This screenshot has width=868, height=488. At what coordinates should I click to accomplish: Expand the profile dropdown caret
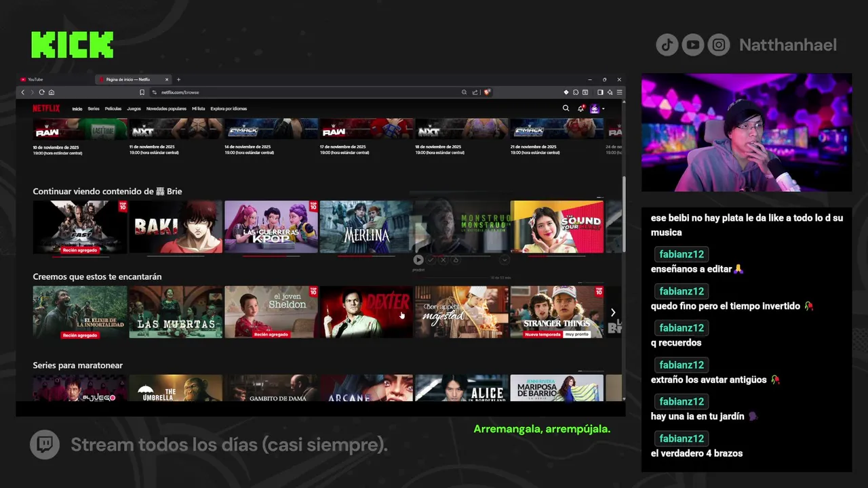coord(603,108)
